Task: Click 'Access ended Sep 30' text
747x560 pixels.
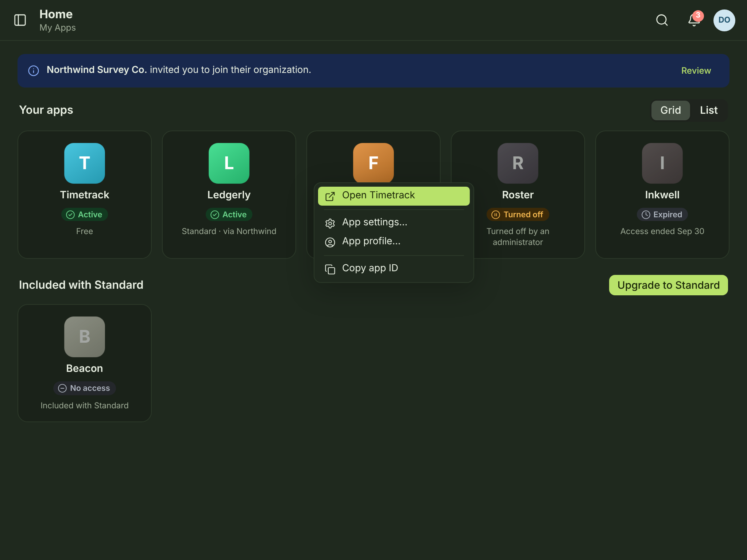Action: point(662,231)
